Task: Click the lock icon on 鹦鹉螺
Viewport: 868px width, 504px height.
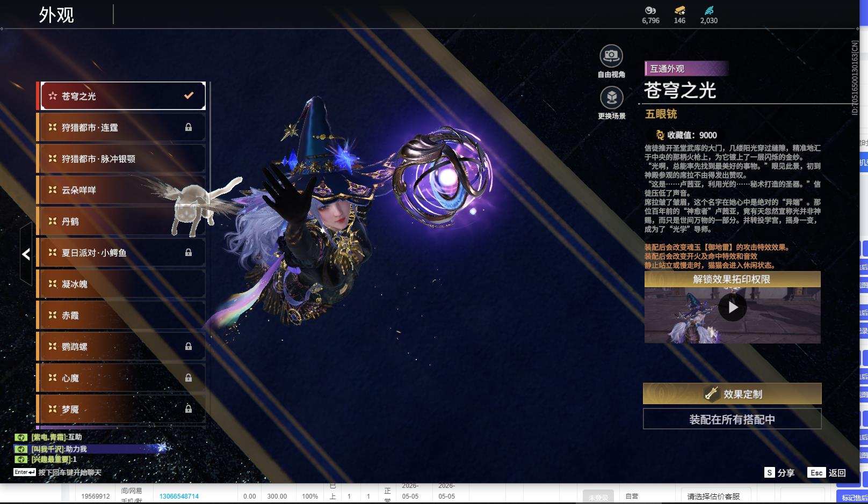Action: pyautogui.click(x=189, y=346)
